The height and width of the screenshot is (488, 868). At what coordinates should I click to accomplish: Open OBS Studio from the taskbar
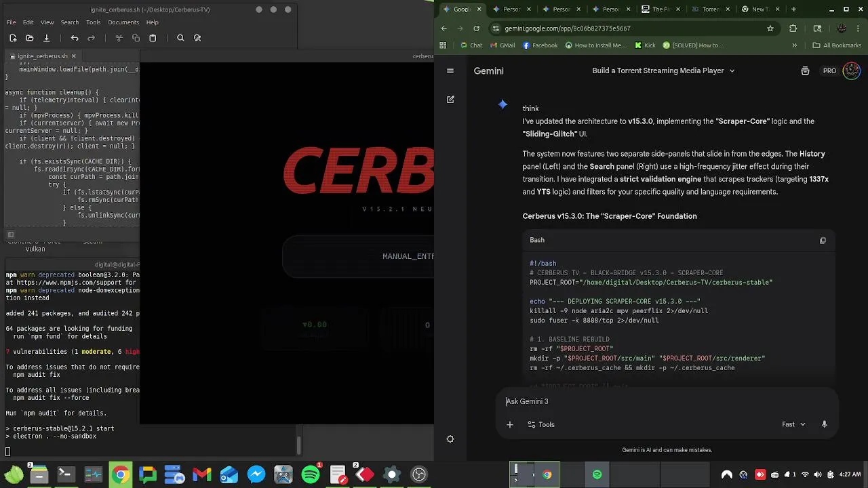click(419, 474)
